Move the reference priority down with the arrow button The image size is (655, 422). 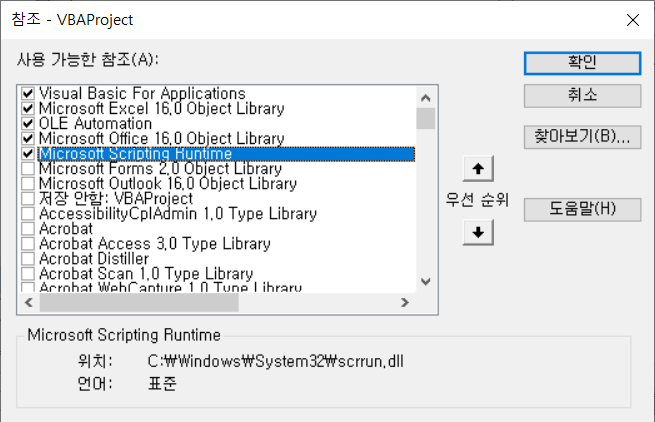478,232
